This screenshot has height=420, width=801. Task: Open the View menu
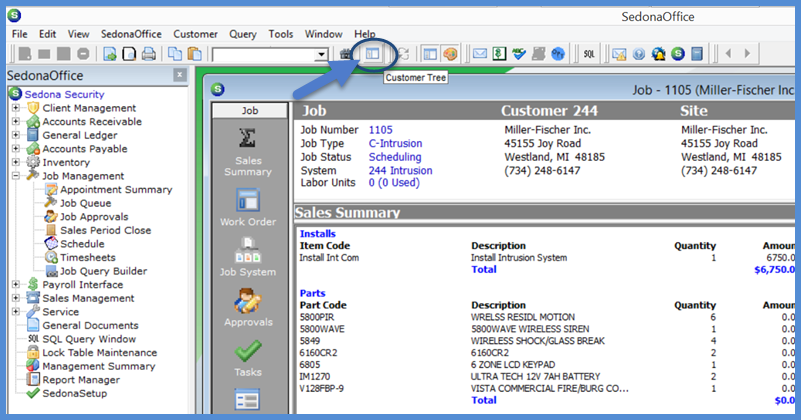pos(78,34)
